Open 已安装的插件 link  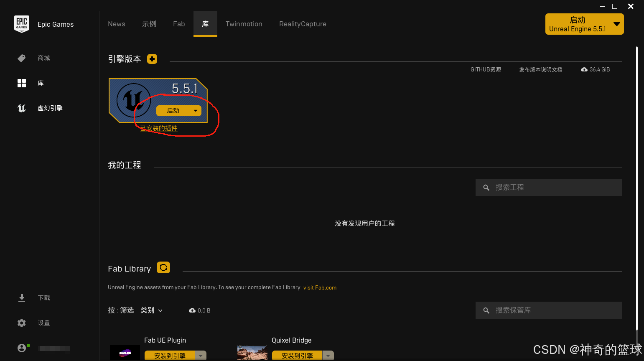coord(159,128)
